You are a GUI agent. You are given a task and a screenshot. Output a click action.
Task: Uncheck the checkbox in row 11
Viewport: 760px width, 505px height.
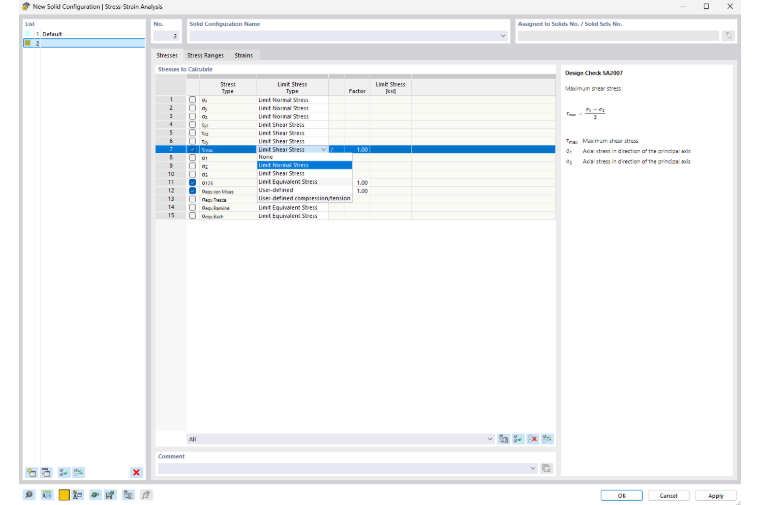(192, 183)
